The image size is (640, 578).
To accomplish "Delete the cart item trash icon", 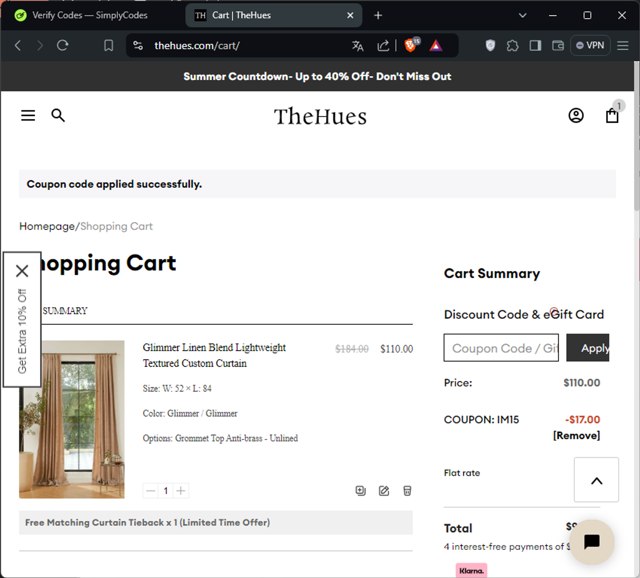I will (x=407, y=491).
